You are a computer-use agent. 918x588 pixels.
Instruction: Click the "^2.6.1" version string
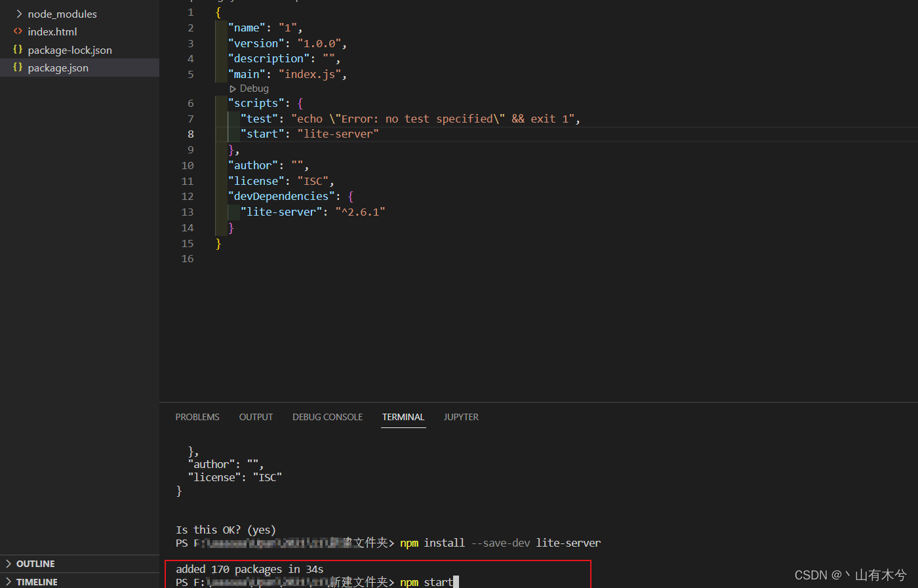pyautogui.click(x=361, y=212)
